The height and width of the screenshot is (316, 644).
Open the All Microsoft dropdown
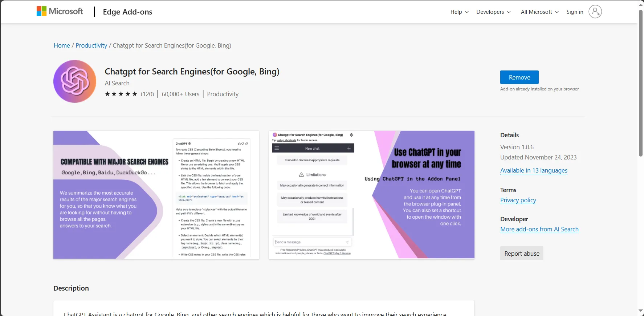(539, 12)
